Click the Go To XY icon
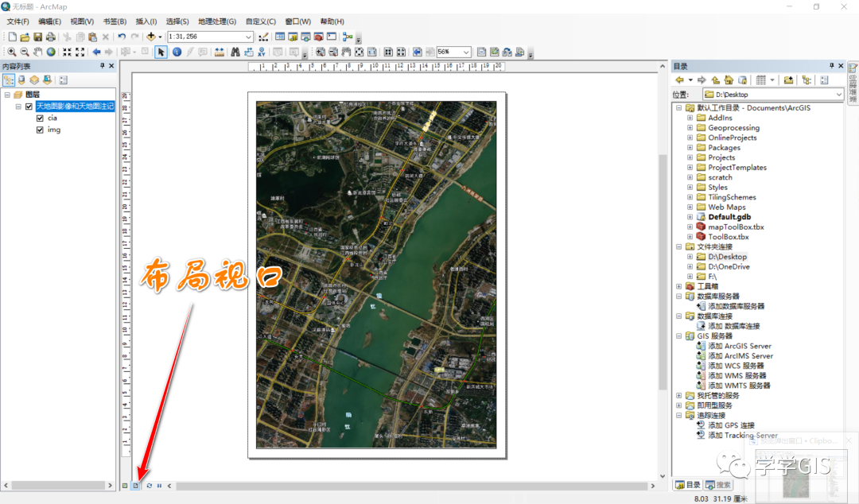 coord(262,52)
